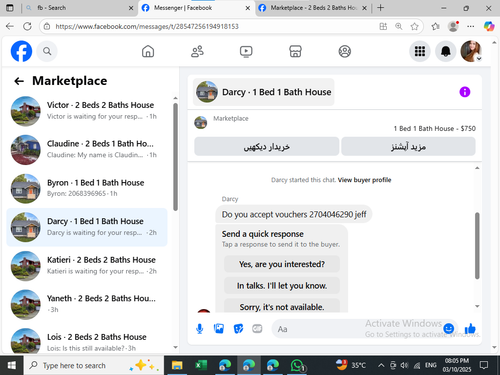Open Katieri - 2 Beds 2 Baths House chat
Screen dimensions: 500x375
[87, 266]
